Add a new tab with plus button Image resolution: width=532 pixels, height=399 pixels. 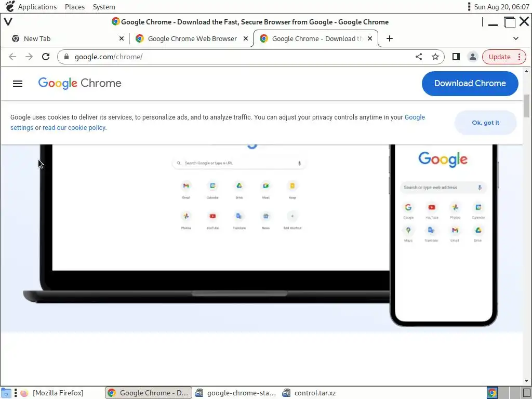390,38
